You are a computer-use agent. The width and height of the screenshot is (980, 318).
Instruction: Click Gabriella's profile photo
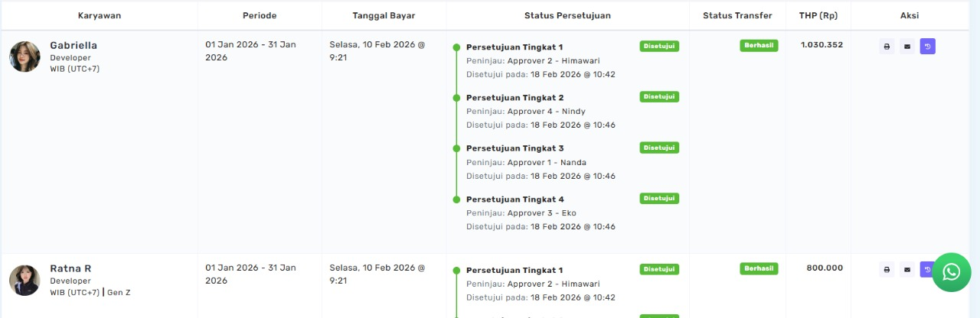(24, 57)
